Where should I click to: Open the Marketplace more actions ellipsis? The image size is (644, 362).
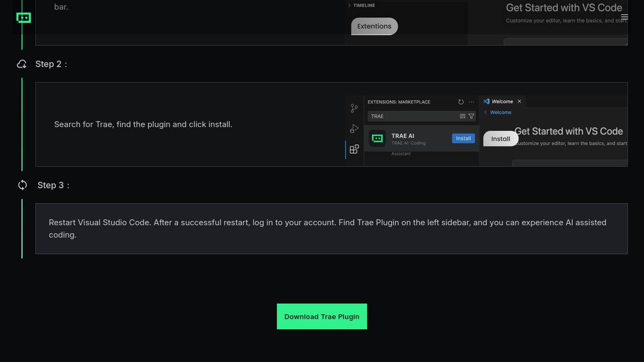[472, 102]
